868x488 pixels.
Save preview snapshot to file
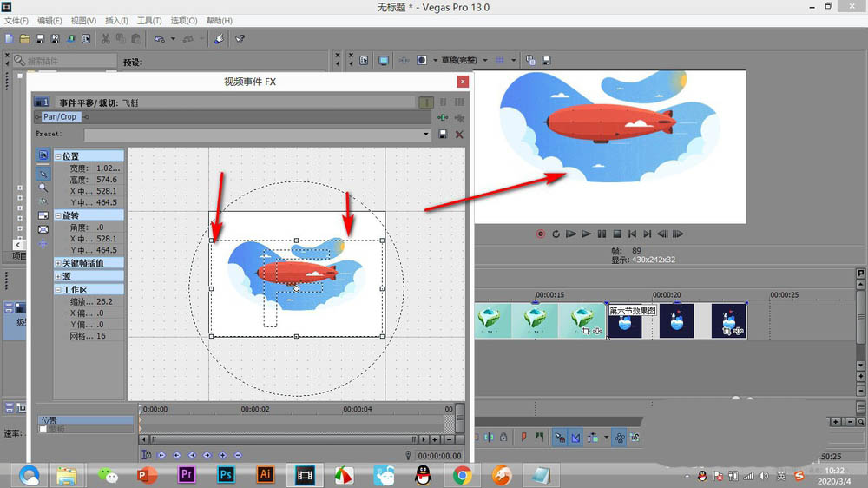(x=546, y=61)
